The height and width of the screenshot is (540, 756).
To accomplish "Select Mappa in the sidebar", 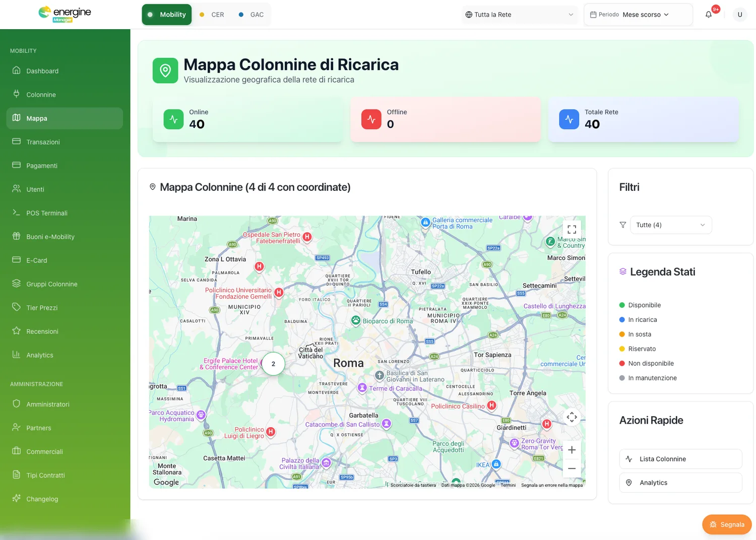I will pyautogui.click(x=65, y=118).
